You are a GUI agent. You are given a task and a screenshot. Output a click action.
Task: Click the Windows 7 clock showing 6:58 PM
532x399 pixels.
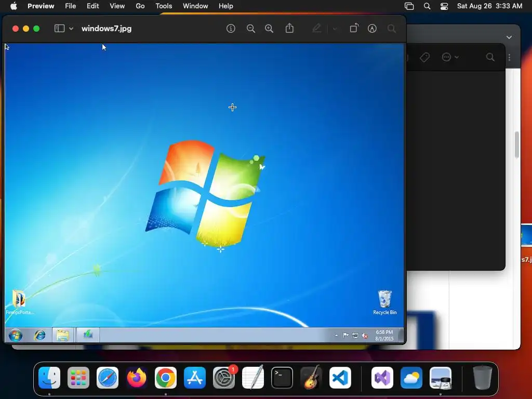pyautogui.click(x=384, y=335)
